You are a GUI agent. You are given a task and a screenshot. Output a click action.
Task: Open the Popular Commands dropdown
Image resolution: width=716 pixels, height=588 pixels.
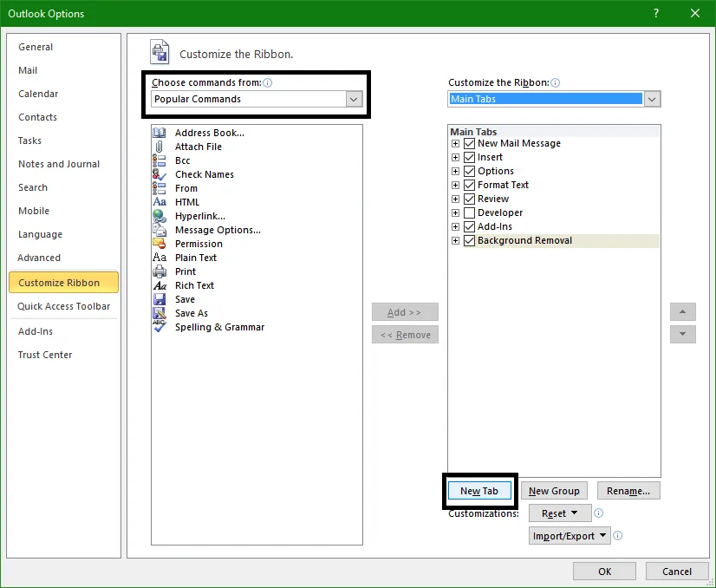(x=354, y=99)
